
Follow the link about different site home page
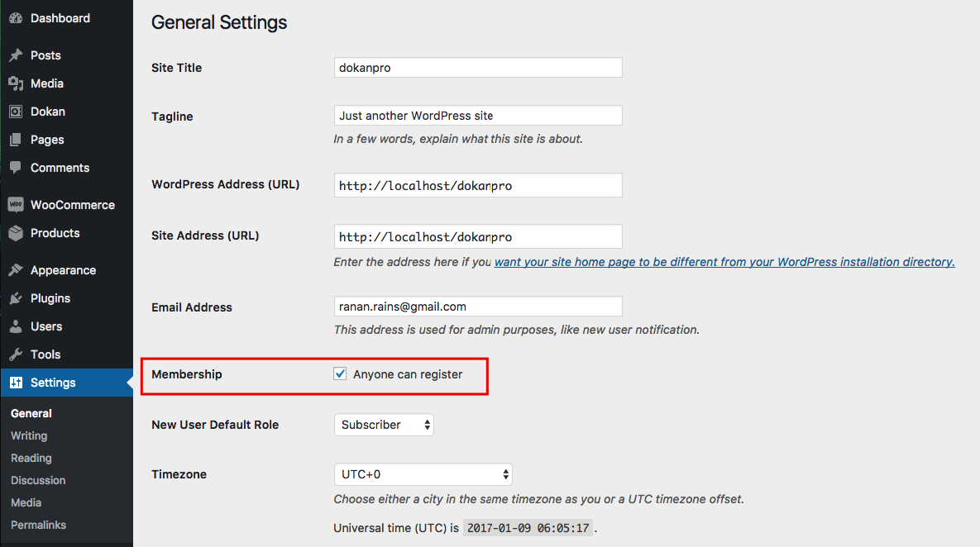coord(724,262)
